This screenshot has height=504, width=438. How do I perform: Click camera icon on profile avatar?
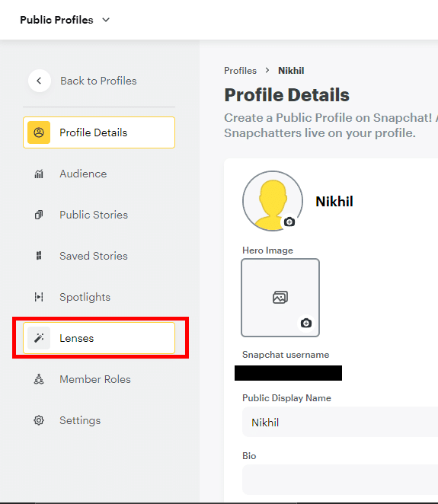[289, 222]
